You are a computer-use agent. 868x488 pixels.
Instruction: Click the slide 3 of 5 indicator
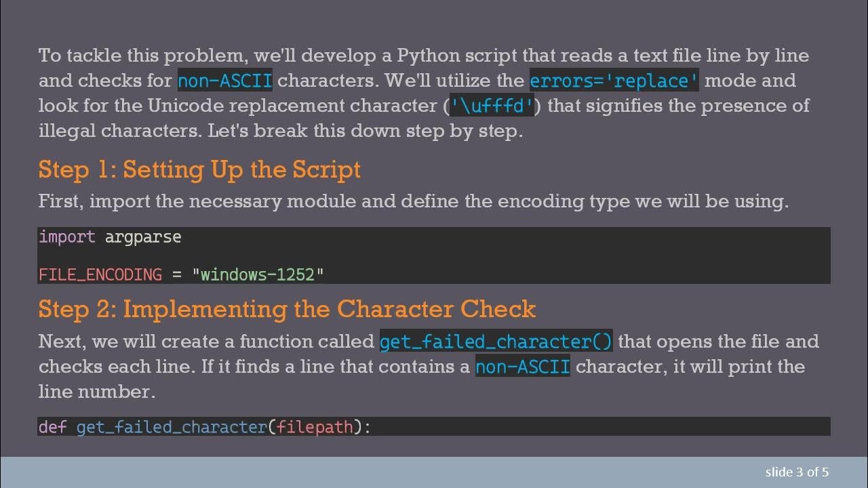click(x=797, y=472)
